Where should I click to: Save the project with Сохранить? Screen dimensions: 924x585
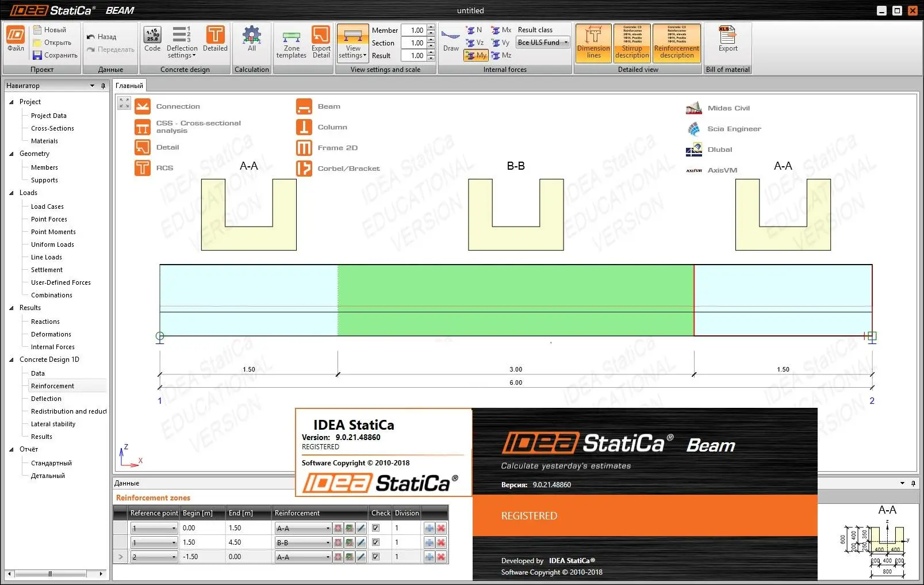click(x=55, y=55)
